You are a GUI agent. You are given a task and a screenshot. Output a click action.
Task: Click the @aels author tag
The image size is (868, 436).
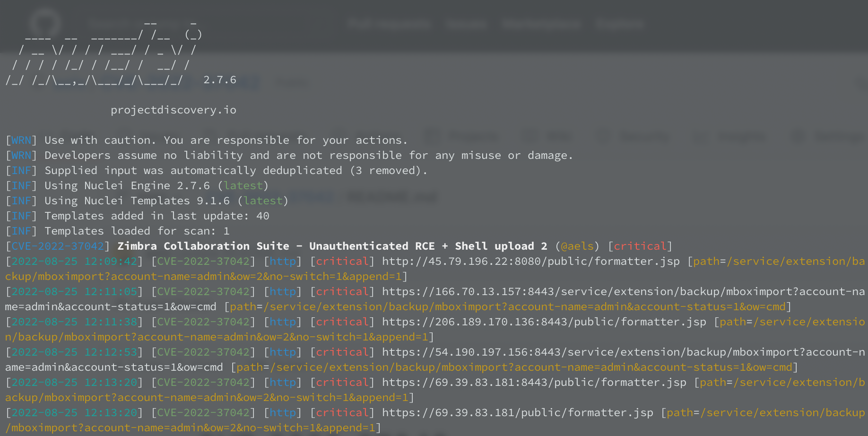click(577, 246)
